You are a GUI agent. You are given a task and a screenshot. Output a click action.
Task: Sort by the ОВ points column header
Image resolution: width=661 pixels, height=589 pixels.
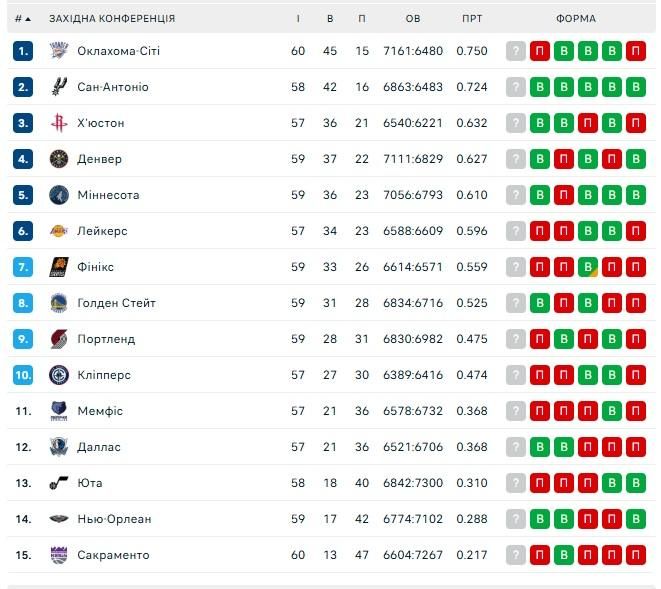(x=413, y=19)
